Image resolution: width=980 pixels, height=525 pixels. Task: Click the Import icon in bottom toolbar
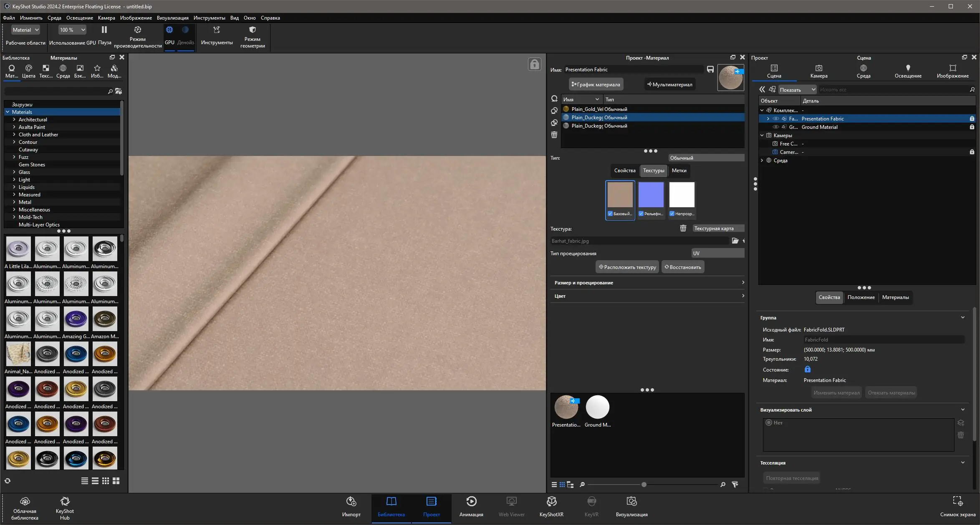click(351, 502)
